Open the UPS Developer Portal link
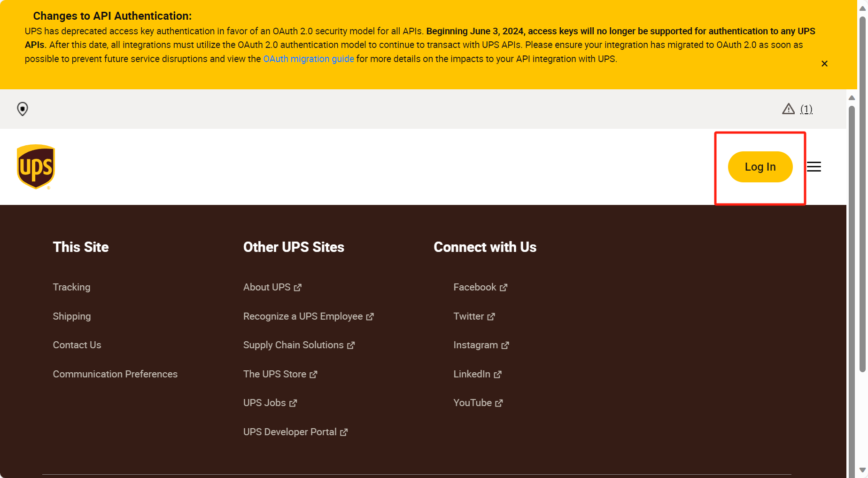 click(x=295, y=432)
